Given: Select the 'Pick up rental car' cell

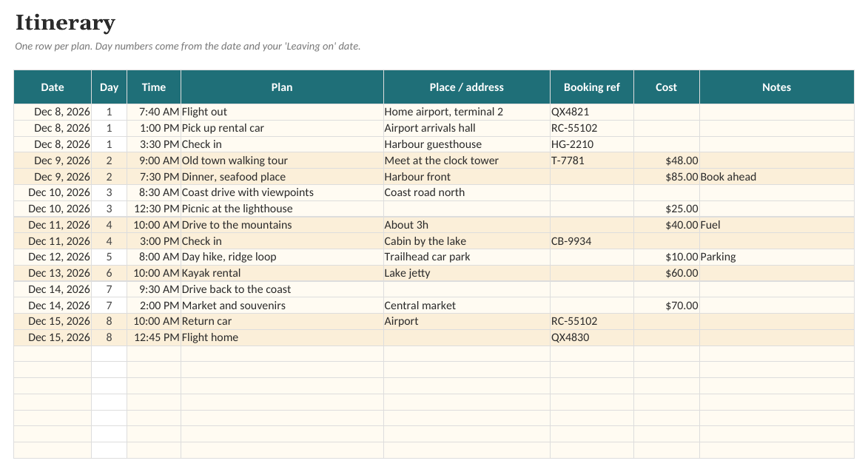Looking at the screenshot, I should (282, 128).
